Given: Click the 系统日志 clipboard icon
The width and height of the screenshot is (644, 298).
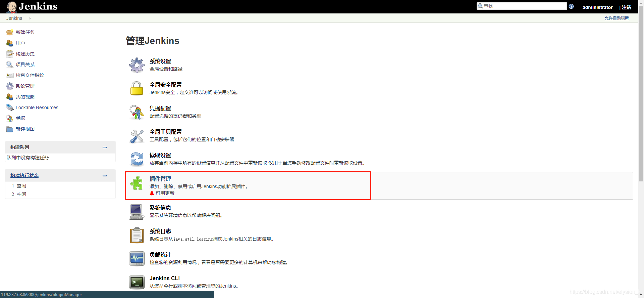Looking at the screenshot, I should (x=137, y=235).
